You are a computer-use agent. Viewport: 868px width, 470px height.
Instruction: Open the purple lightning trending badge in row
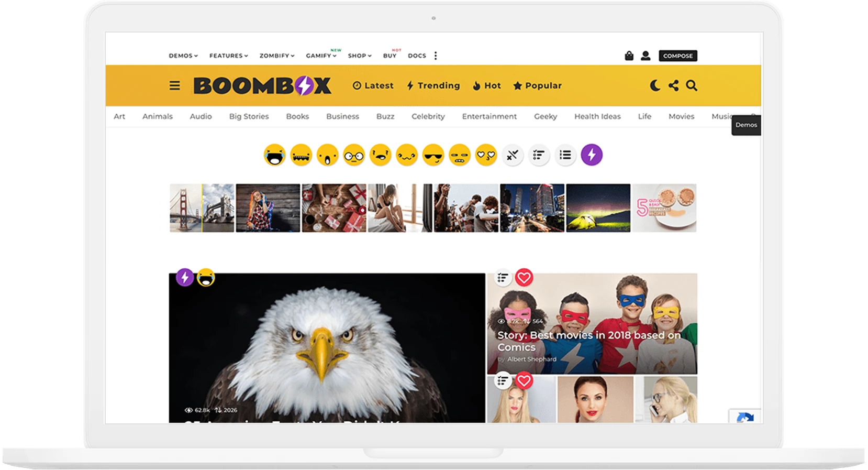[592, 155]
